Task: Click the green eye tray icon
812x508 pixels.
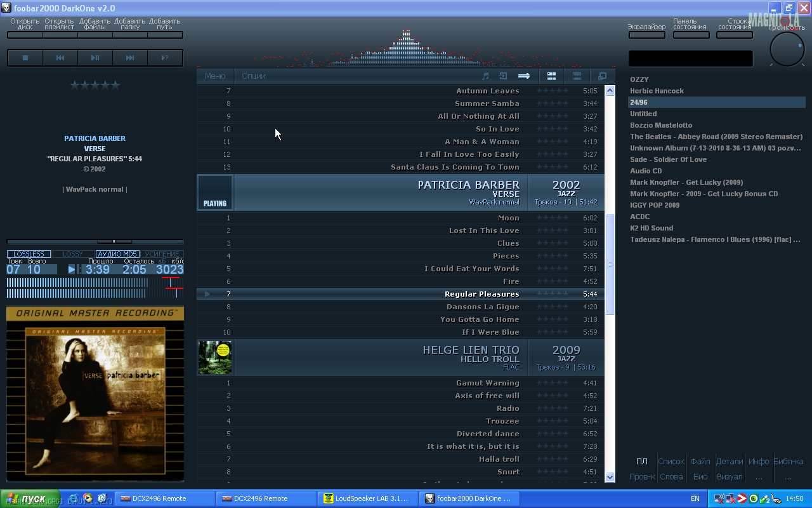Action: [754, 498]
